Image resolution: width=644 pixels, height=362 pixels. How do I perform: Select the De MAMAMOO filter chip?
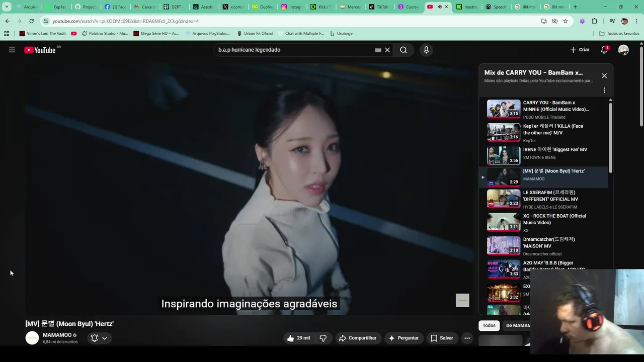click(517, 325)
